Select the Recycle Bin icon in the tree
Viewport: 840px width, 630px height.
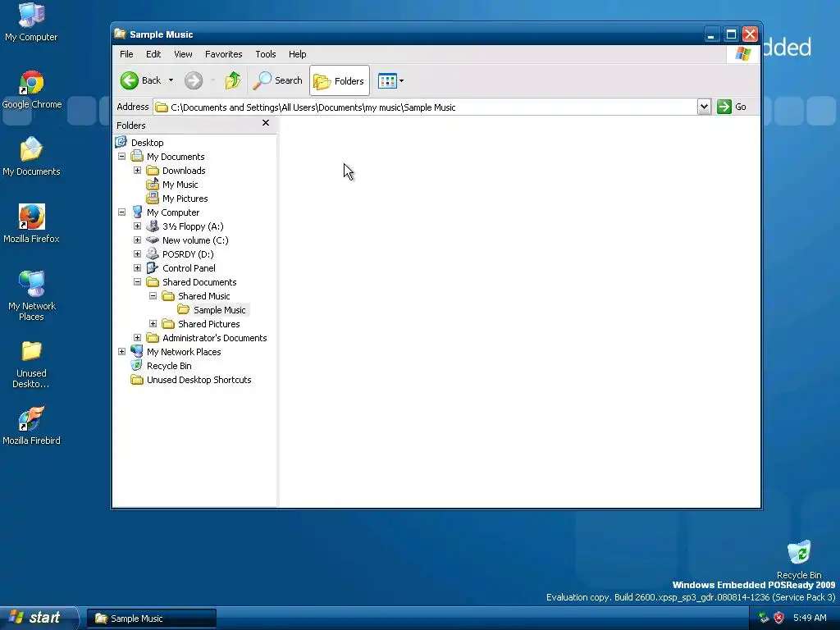pyautogui.click(x=137, y=365)
